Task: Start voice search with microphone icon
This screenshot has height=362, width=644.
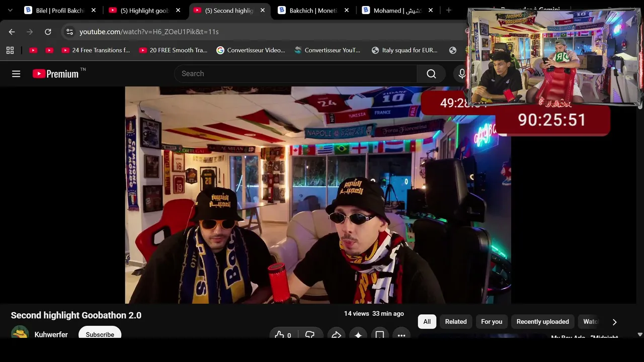Action: tap(462, 74)
